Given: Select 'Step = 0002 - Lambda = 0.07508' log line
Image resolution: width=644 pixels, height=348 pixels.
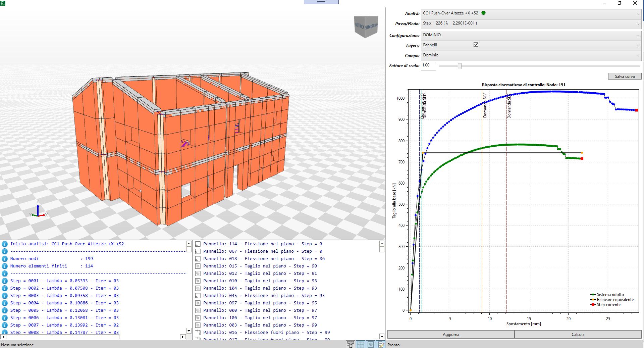Looking at the screenshot, I should (x=64, y=288).
